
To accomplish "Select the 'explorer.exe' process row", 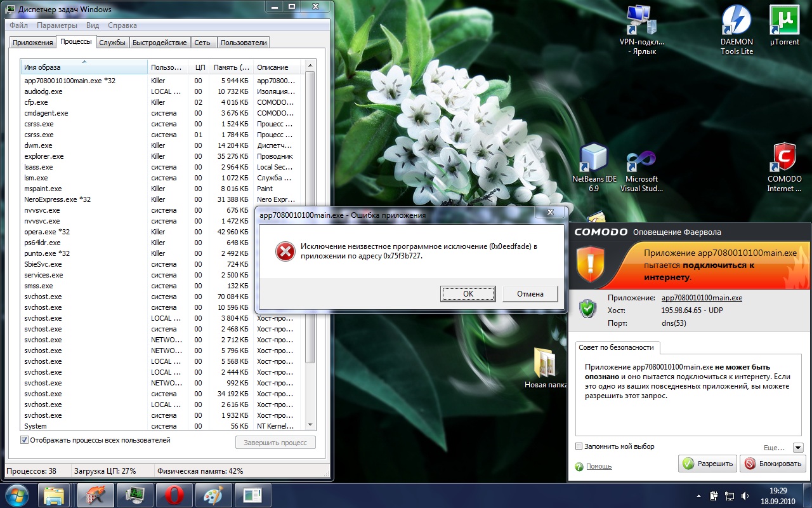I will point(162,156).
